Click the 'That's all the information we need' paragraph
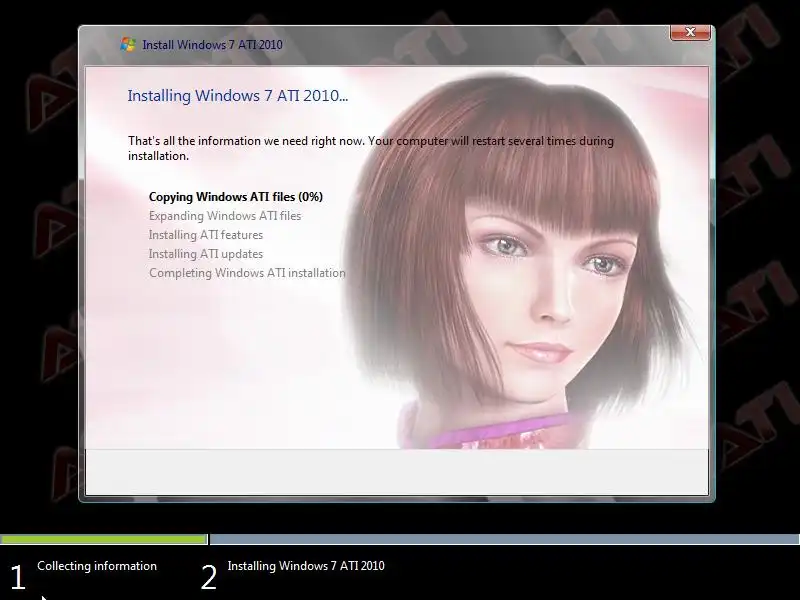 371,148
